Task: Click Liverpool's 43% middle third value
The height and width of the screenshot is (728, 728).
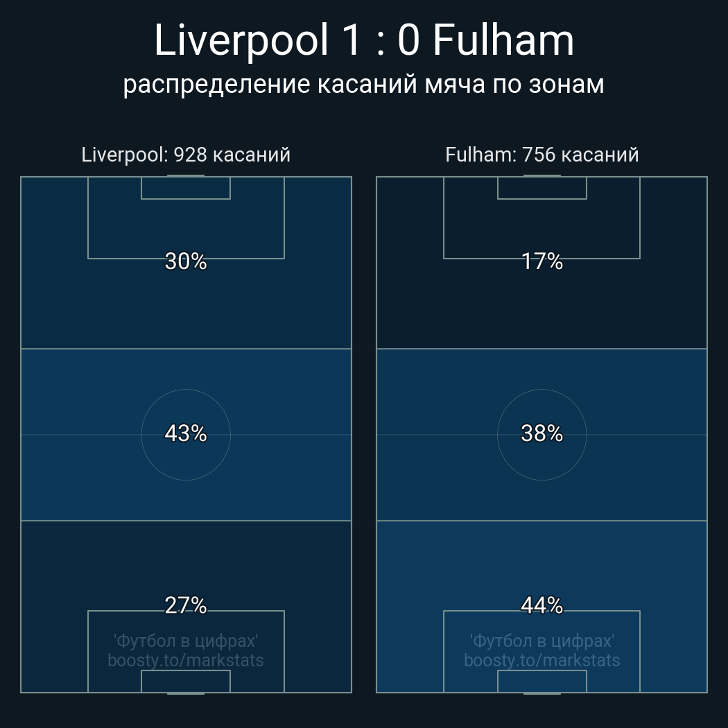Action: [186, 433]
